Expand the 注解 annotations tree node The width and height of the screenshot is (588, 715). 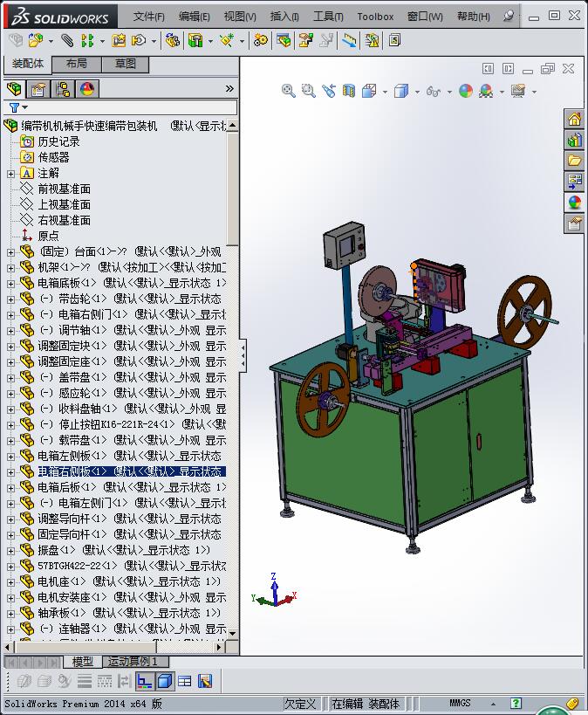click(x=10, y=174)
